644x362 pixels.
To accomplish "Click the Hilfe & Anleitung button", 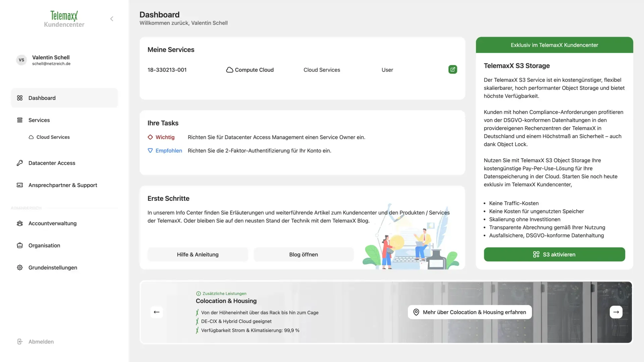I will click(198, 254).
